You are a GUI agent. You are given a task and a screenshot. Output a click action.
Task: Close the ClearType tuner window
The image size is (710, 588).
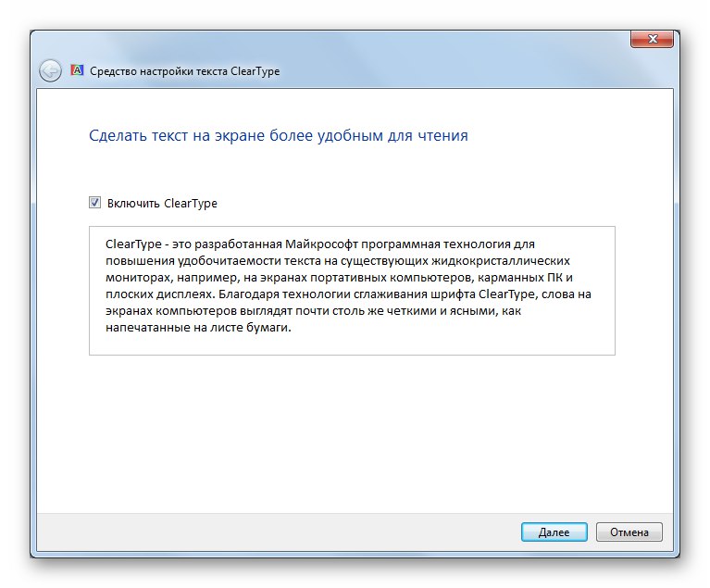point(652,39)
